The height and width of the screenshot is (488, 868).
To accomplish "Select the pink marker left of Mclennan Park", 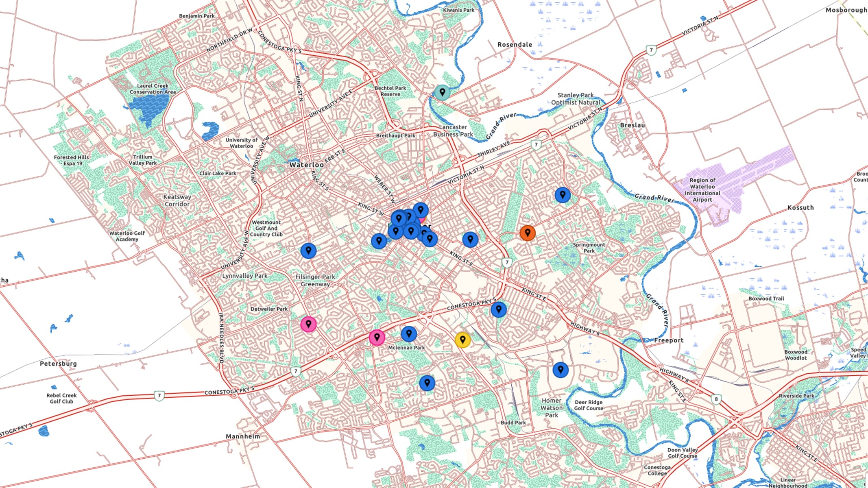I will [x=377, y=338].
